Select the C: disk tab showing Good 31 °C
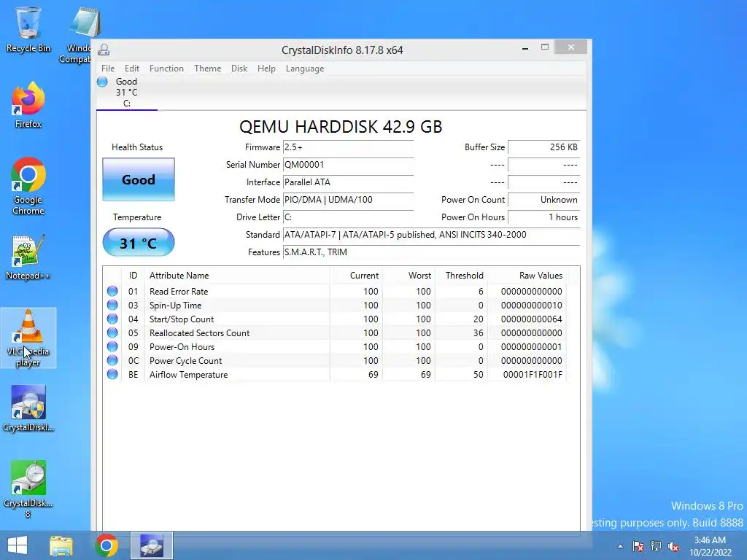 tap(127, 93)
